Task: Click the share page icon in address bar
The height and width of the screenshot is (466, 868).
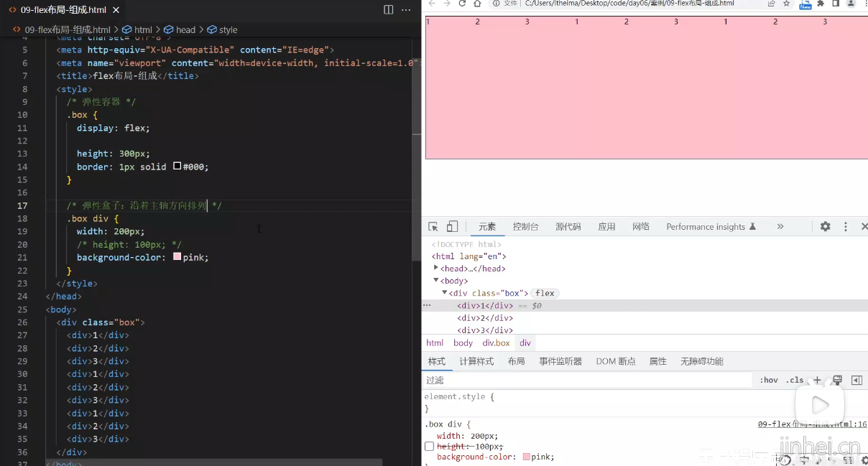Action: click(x=771, y=4)
